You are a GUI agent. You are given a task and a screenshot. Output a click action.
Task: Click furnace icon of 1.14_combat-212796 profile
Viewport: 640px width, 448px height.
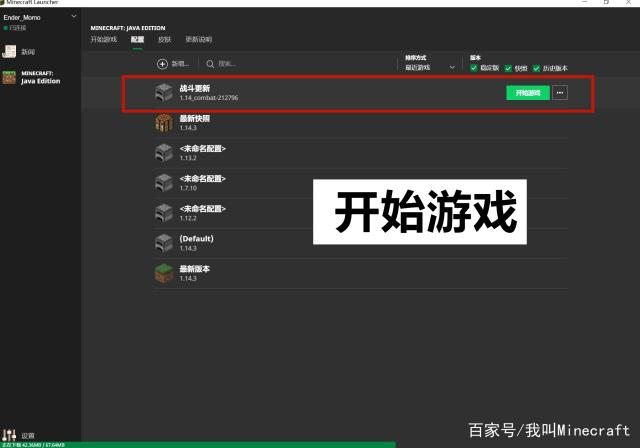(164, 93)
